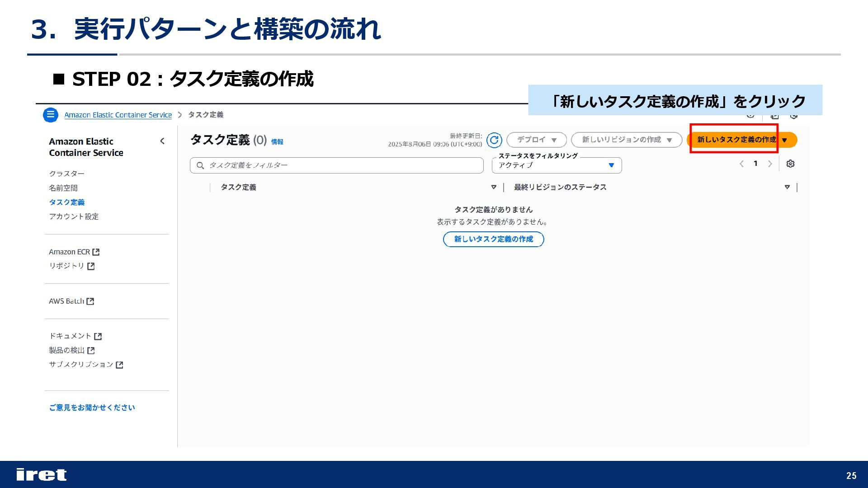Sort by 最終リビジョンのステータス column arrow
The image size is (868, 488).
787,187
